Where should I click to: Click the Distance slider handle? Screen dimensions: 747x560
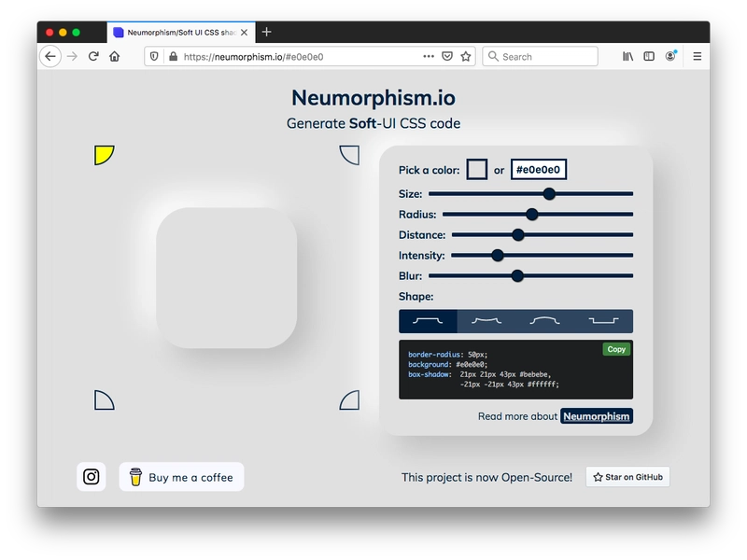[x=518, y=235]
